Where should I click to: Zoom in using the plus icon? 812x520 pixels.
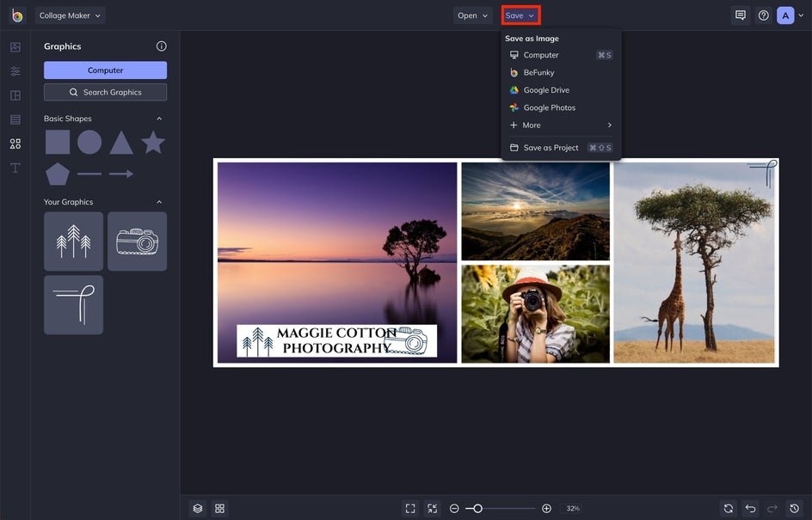tap(545, 508)
